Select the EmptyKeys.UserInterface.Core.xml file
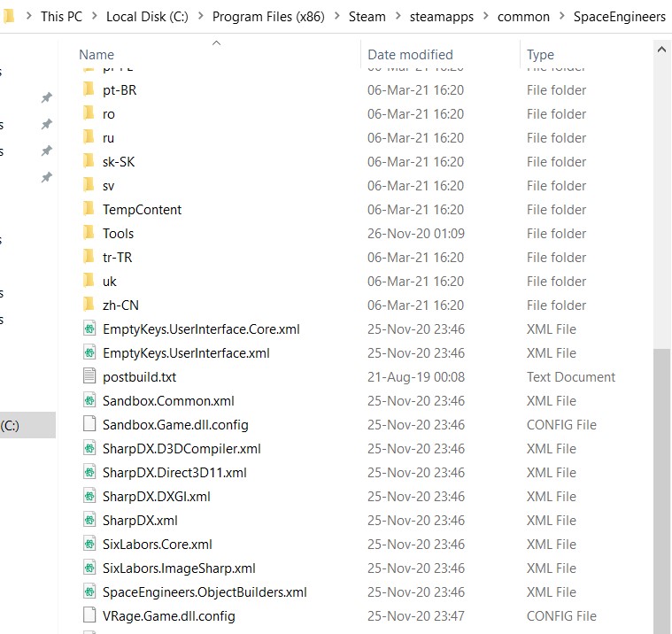 pos(201,329)
